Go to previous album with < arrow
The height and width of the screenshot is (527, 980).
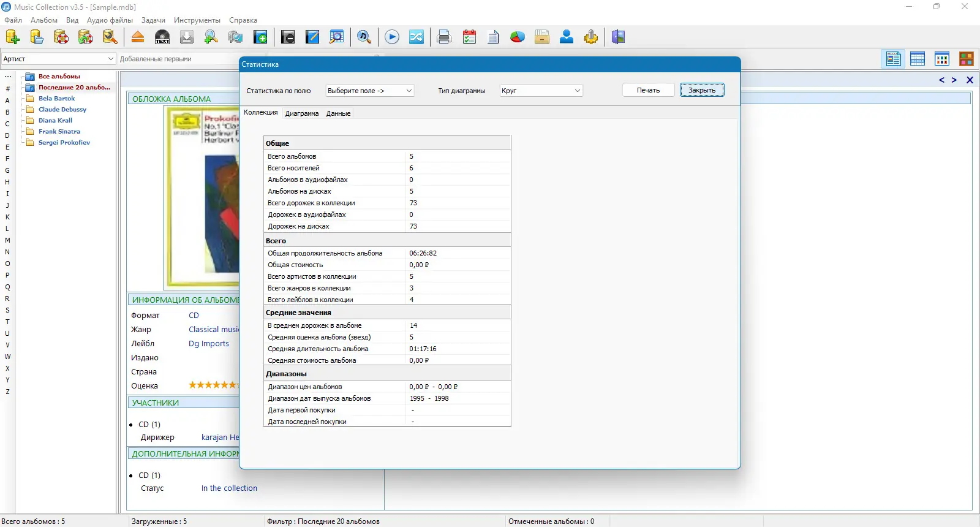coord(941,80)
